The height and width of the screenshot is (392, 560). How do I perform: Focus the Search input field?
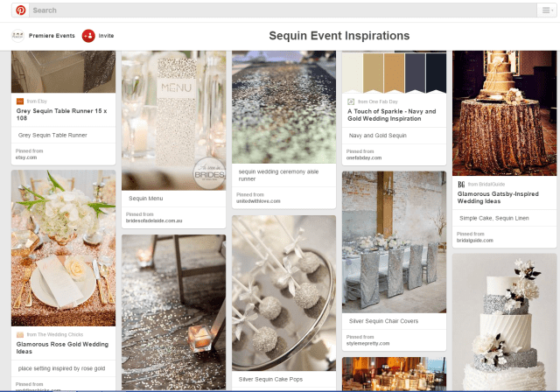[x=283, y=10]
